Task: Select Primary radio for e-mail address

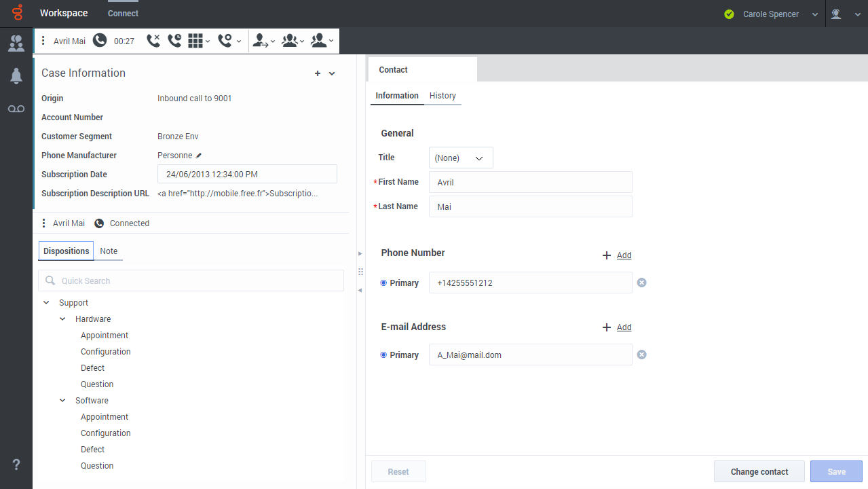Action: [383, 355]
